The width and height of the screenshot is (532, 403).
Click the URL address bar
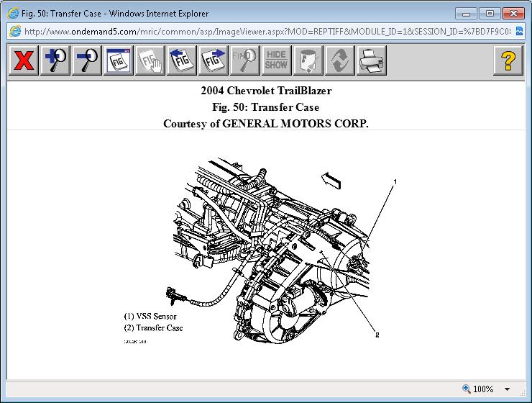(x=266, y=32)
